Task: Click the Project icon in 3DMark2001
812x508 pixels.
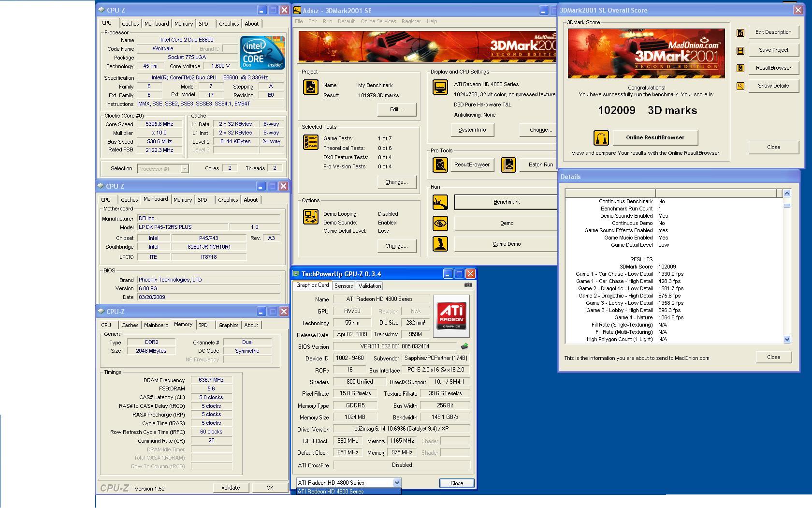Action: tap(310, 87)
